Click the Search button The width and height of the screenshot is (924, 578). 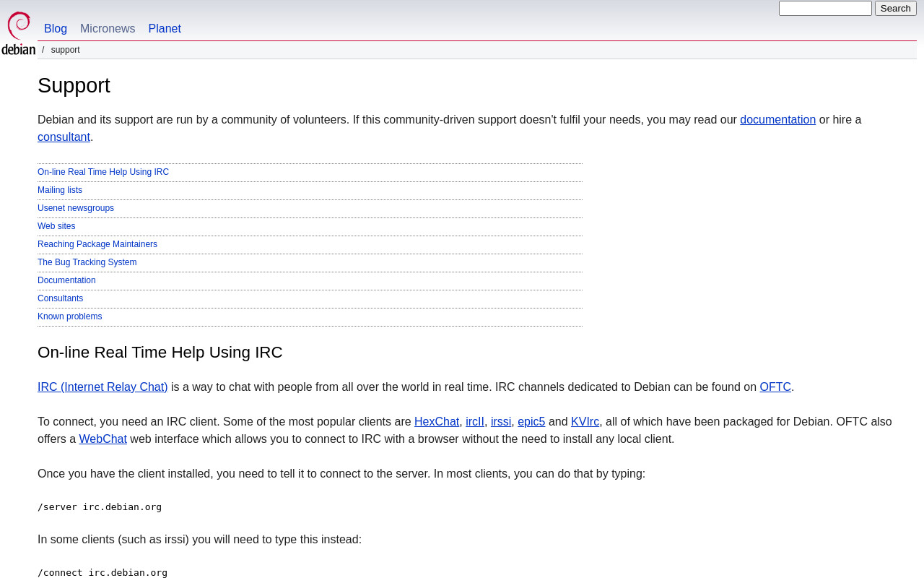[x=896, y=9]
